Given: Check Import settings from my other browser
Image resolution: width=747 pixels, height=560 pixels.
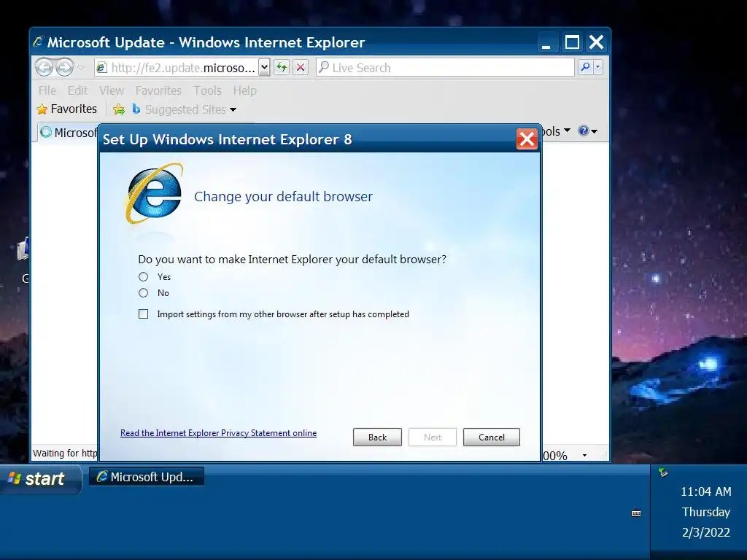Looking at the screenshot, I should (x=144, y=314).
